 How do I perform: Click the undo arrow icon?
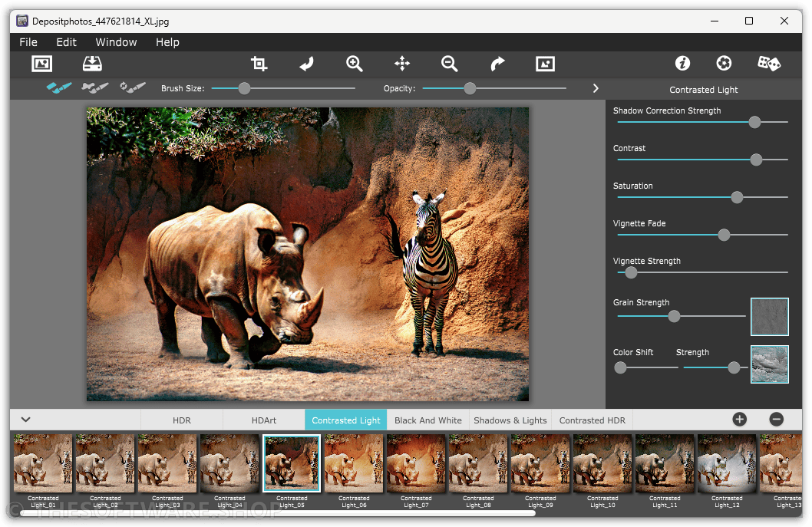tap(306, 64)
